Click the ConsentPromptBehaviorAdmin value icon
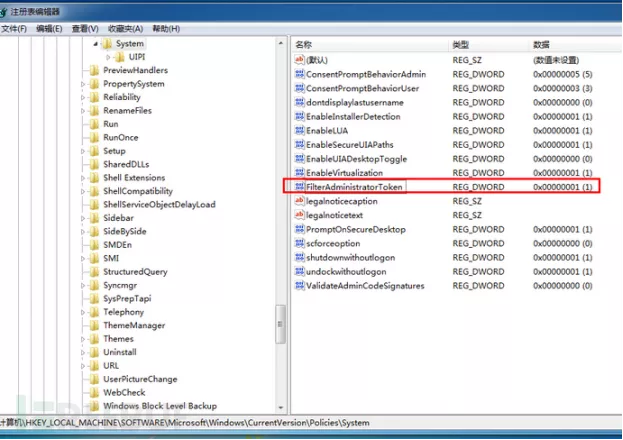623x440 pixels. [x=299, y=75]
